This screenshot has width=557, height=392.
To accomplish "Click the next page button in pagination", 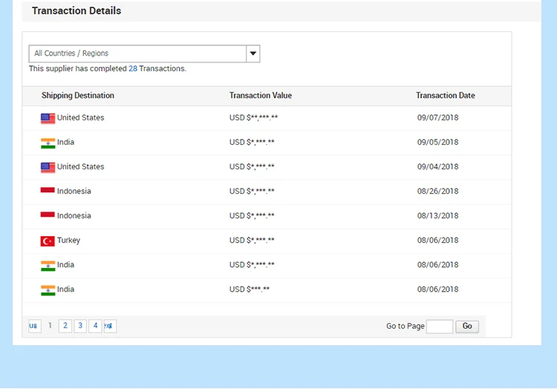I will 110,326.
